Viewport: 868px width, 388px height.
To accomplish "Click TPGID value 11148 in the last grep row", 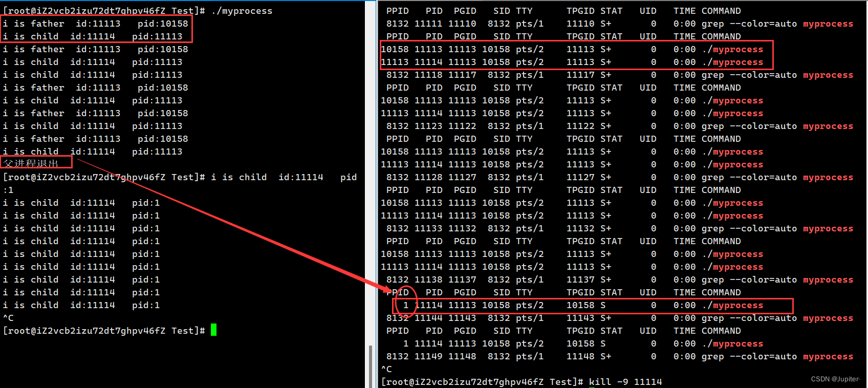I will (x=580, y=356).
